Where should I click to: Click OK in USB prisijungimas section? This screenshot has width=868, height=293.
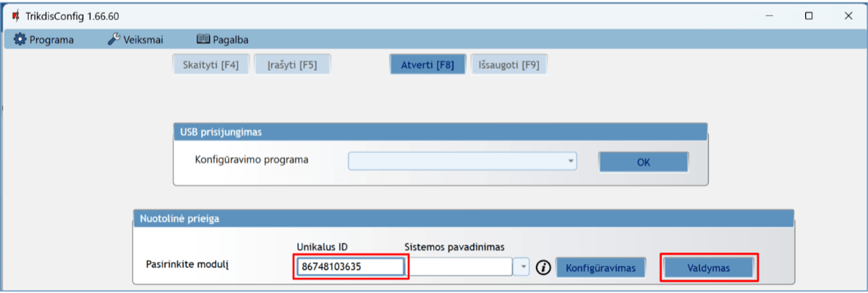click(643, 162)
